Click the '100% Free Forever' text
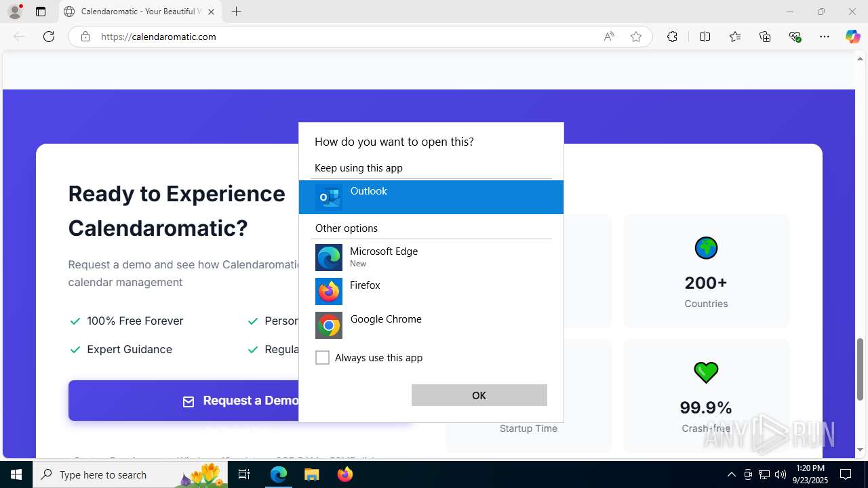Screen dimensions: 868x488 pyautogui.click(x=135, y=321)
